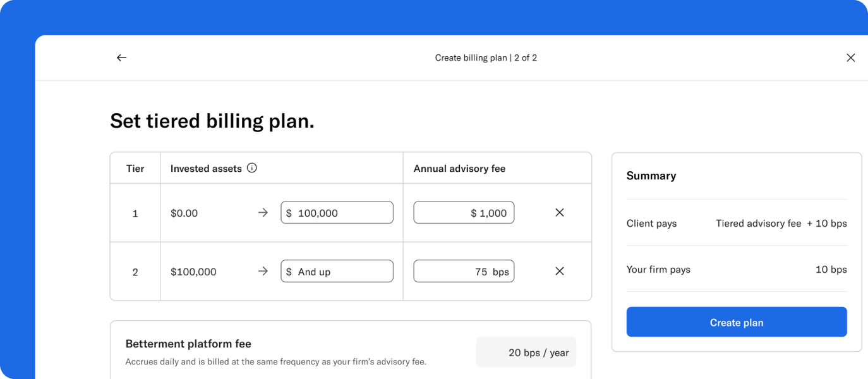Click the Your firm pays 10 bps row

coord(736,269)
